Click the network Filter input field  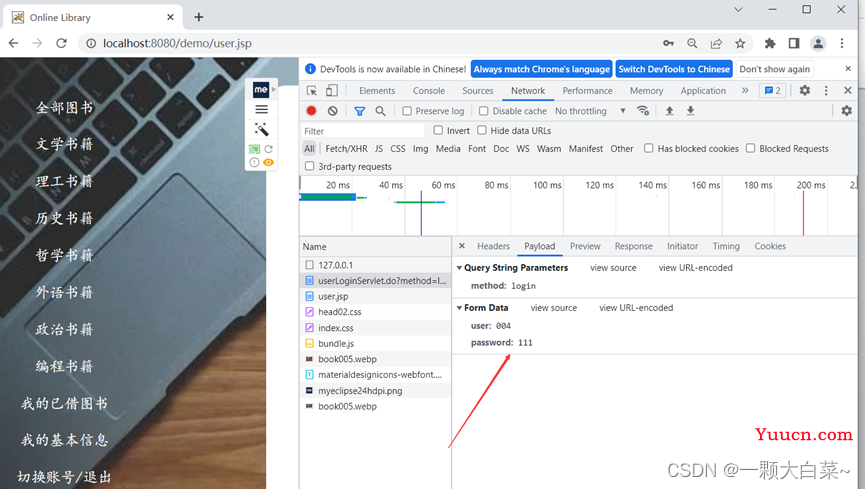click(362, 131)
